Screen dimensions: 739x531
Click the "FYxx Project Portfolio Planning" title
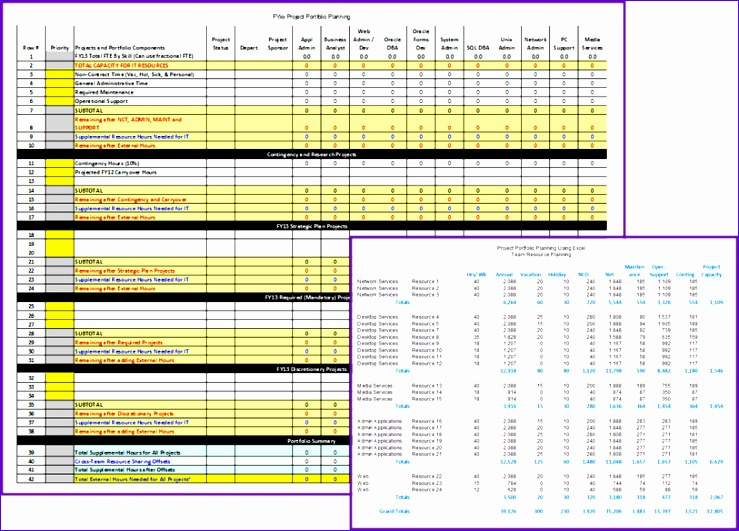click(311, 17)
